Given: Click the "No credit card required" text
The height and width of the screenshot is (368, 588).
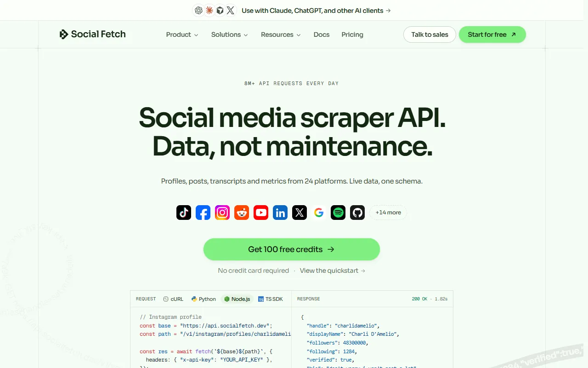Looking at the screenshot, I should pyautogui.click(x=254, y=270).
